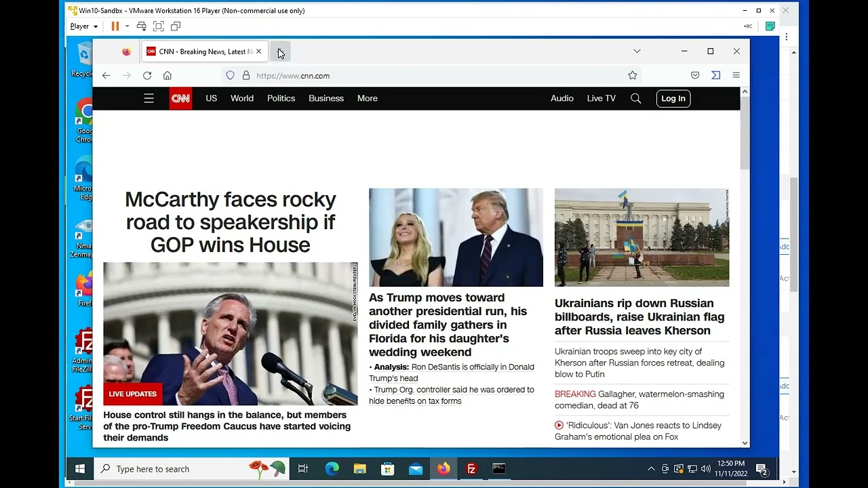Enter VMware full screen mode

tap(159, 26)
